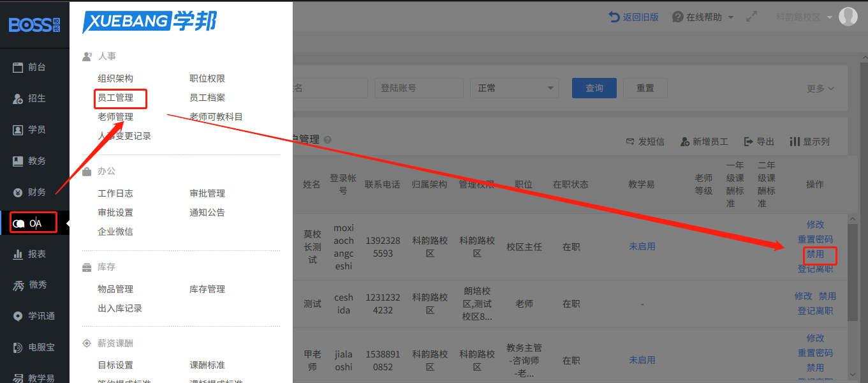This screenshot has height=383, width=868.
Task: Open 审批设置 menu item
Action: click(115, 213)
